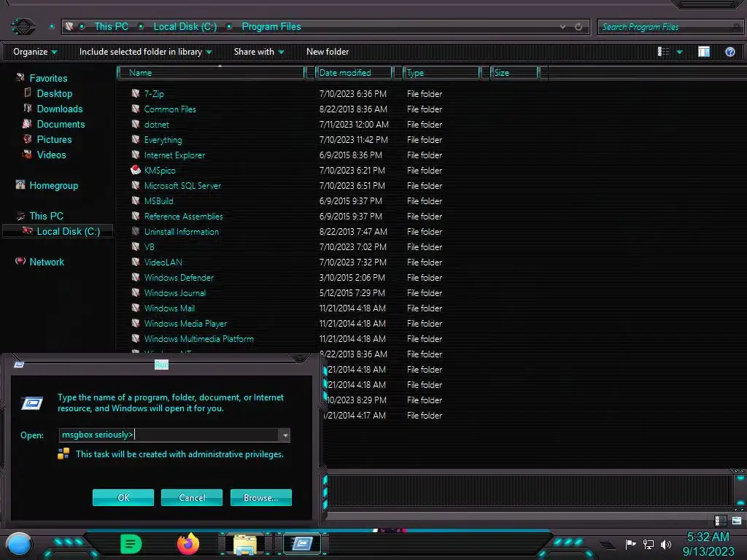Click the VideoLAN folder icon
Viewport: 747px width, 560px height.
click(x=136, y=262)
